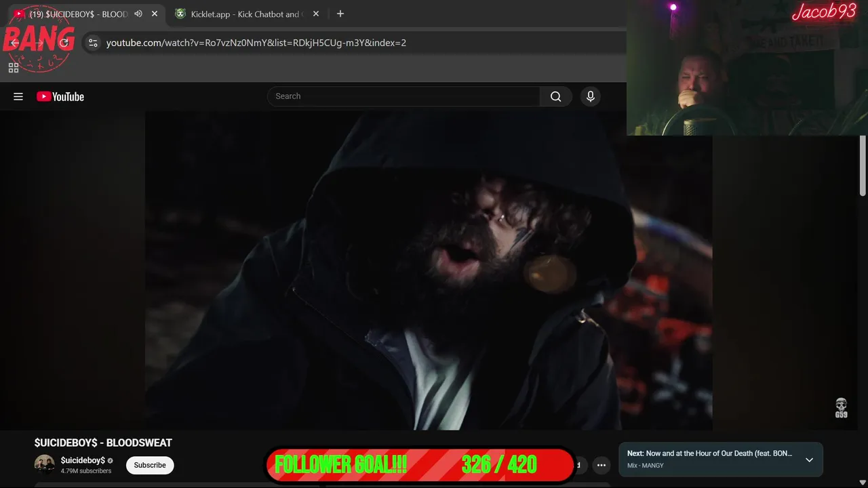Focus the youtube.com address bar

click(256, 43)
